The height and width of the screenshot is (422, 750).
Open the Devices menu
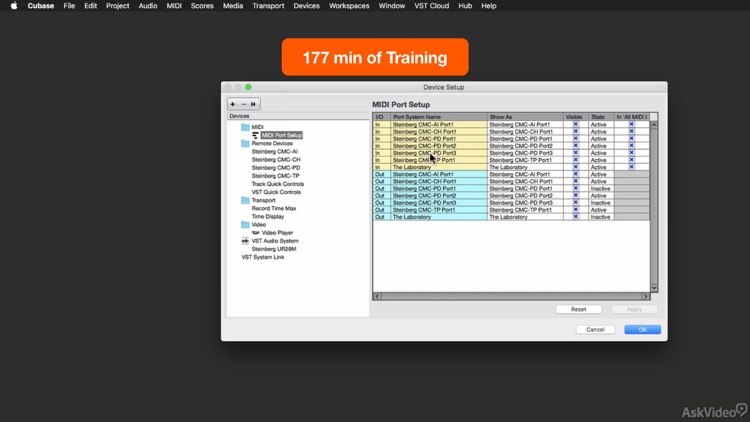[x=307, y=6]
